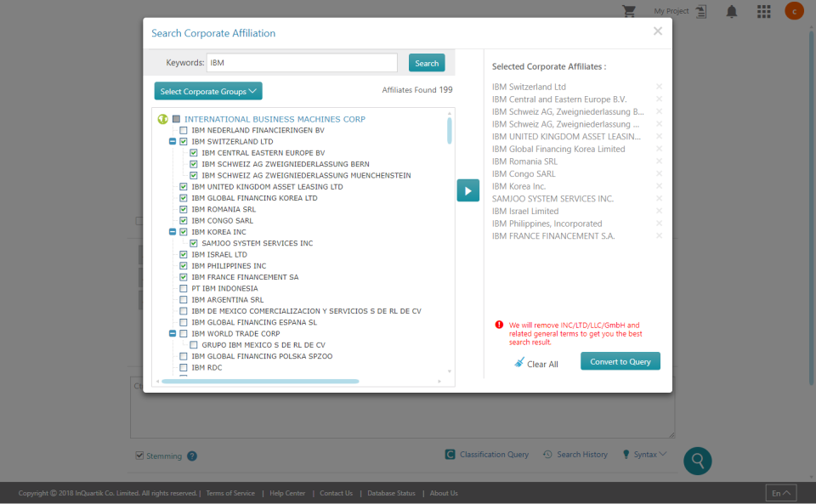
Task: Remove IBM Central and Eastern Europe B.V.
Action: 659,99
